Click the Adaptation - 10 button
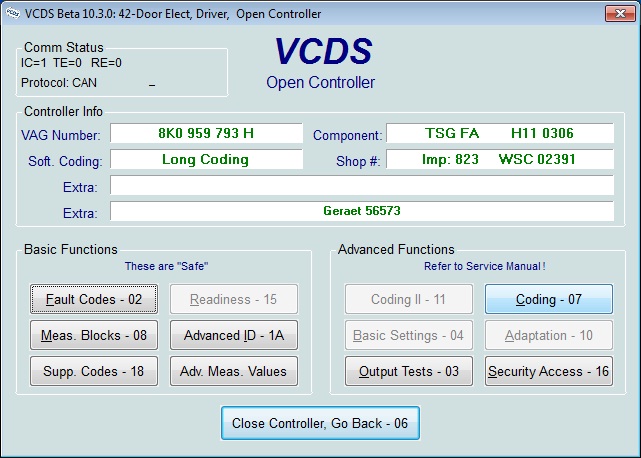Screen dimensions: 641x458 tap(548, 335)
